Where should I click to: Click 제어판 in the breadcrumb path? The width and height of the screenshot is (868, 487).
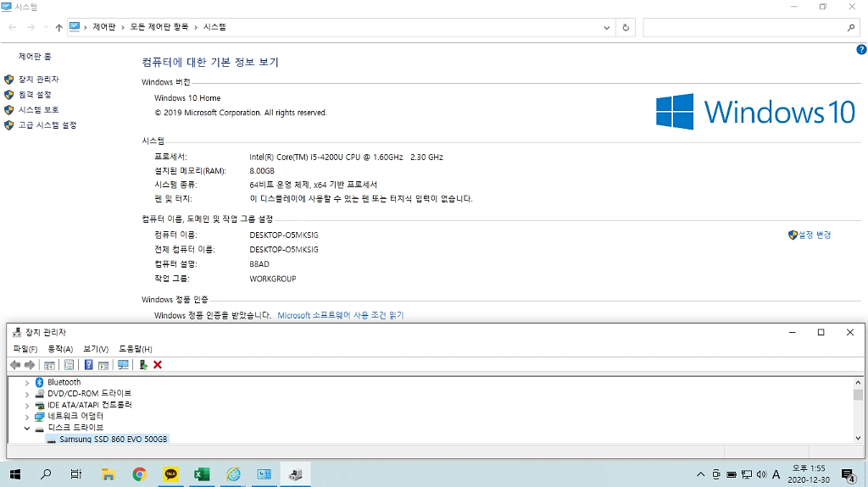104,27
